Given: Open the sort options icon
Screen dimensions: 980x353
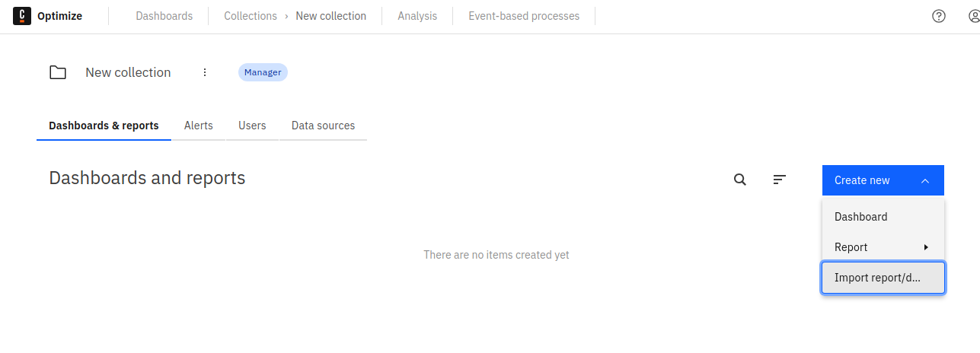Looking at the screenshot, I should coord(779,180).
